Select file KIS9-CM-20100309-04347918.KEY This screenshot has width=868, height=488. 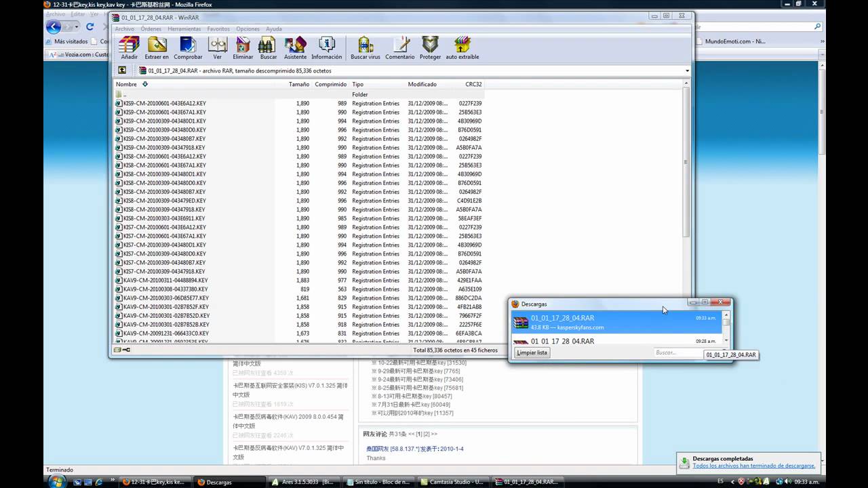coord(164,148)
